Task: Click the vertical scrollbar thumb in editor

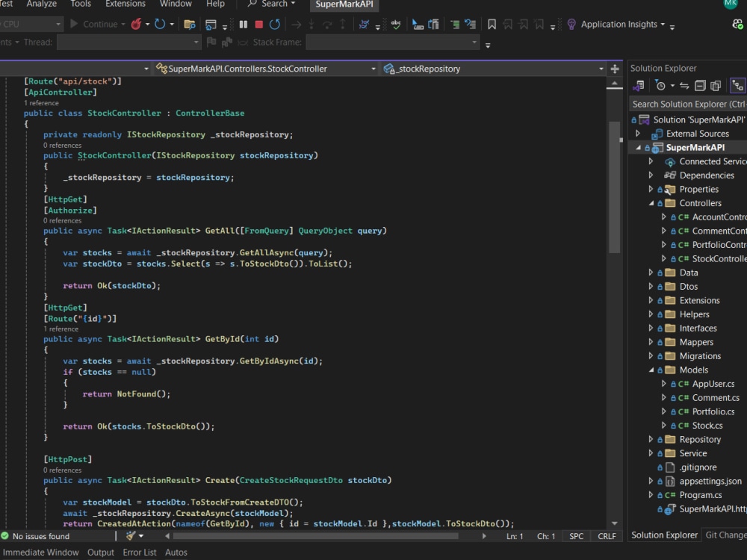Action: (614, 187)
